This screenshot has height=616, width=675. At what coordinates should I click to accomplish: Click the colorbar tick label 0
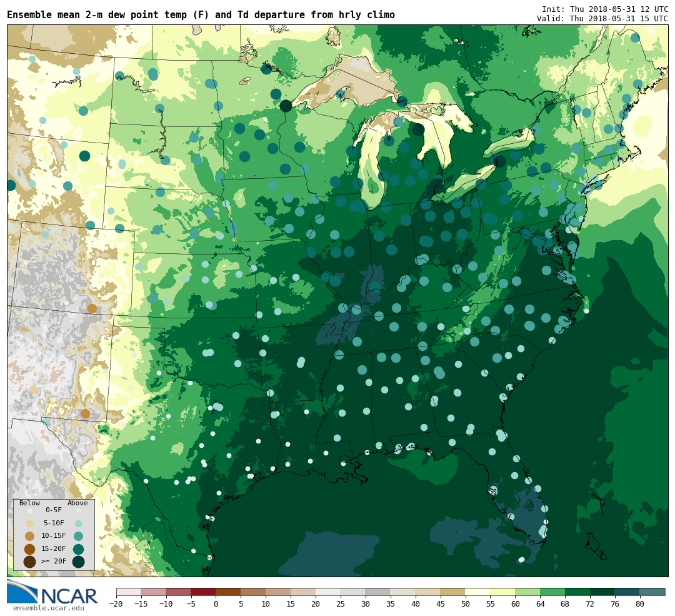tap(216, 604)
